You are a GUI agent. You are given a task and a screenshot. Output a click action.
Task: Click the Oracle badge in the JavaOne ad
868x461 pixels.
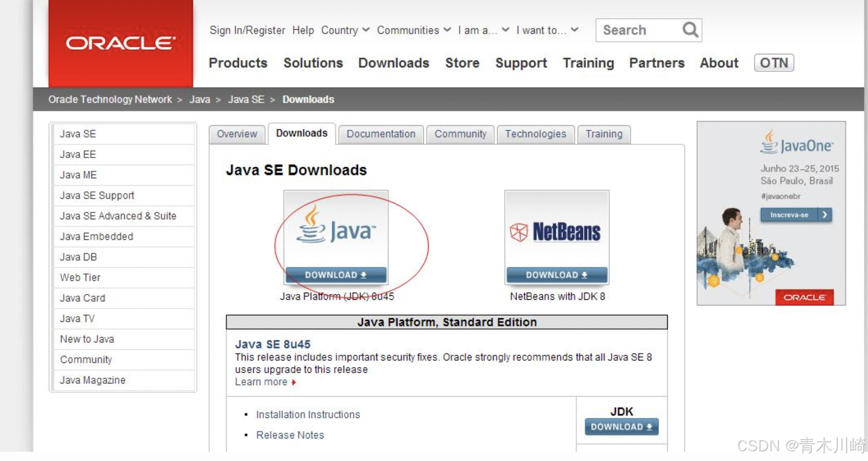(x=804, y=297)
